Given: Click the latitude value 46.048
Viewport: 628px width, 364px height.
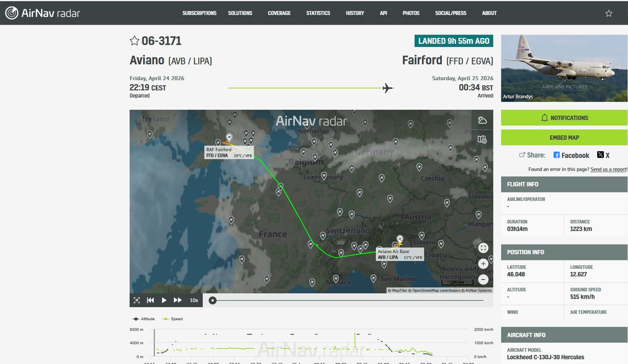Looking at the screenshot, I should 516,274.
